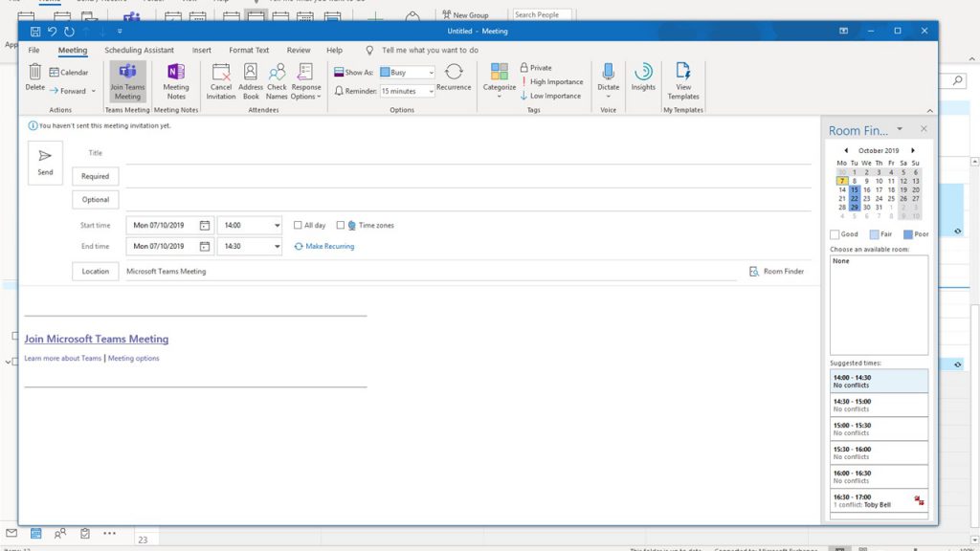Open the end date calendar picker
The height and width of the screenshot is (551, 980).
205,247
